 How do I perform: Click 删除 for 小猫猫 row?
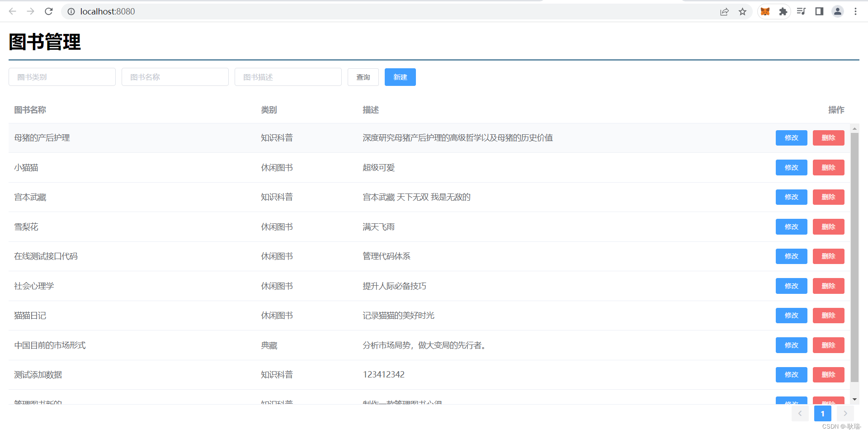pos(828,167)
